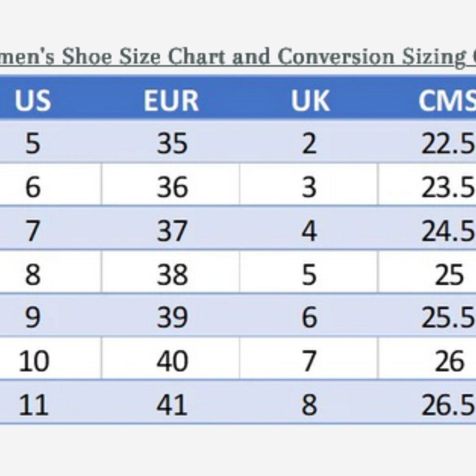Select the 22.5 centimeters cell
The width and height of the screenshot is (476, 476).
pyautogui.click(x=447, y=143)
